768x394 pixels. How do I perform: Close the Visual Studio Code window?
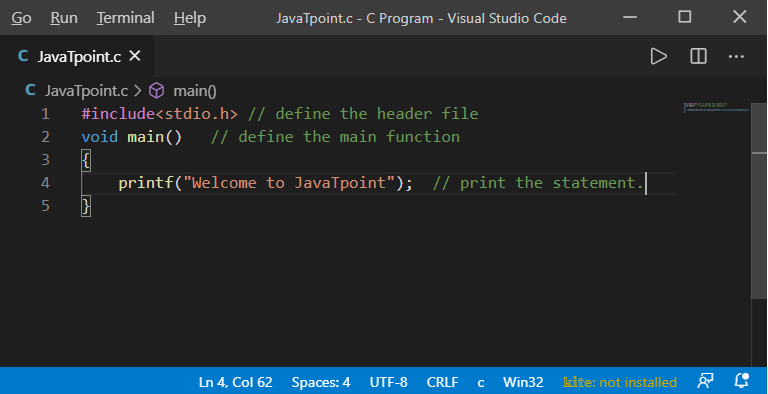[740, 17]
